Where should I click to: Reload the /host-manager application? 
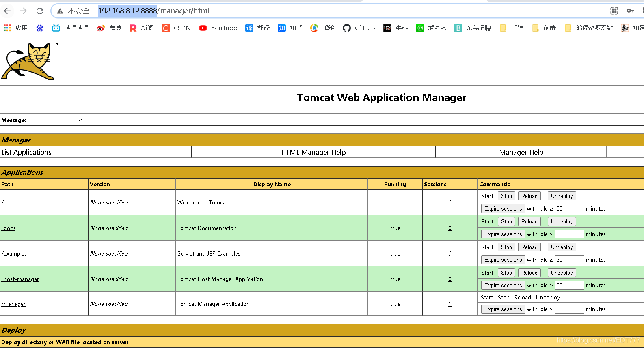point(529,273)
